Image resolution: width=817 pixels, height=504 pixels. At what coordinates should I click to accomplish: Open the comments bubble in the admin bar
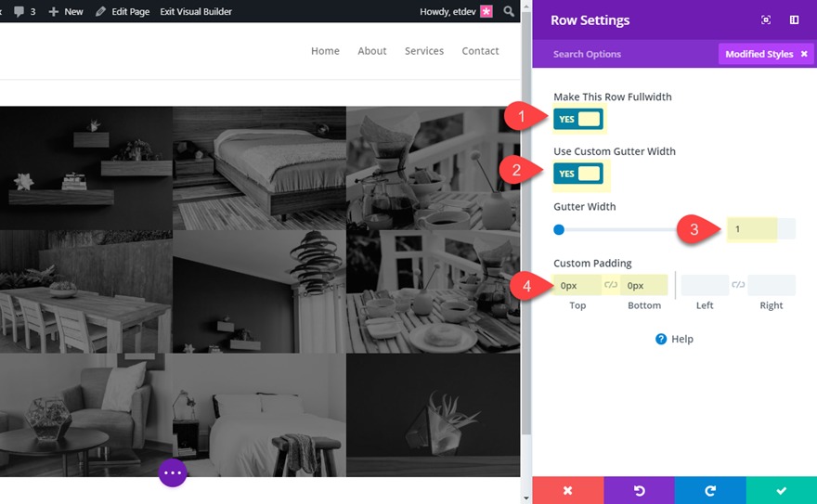click(x=24, y=11)
